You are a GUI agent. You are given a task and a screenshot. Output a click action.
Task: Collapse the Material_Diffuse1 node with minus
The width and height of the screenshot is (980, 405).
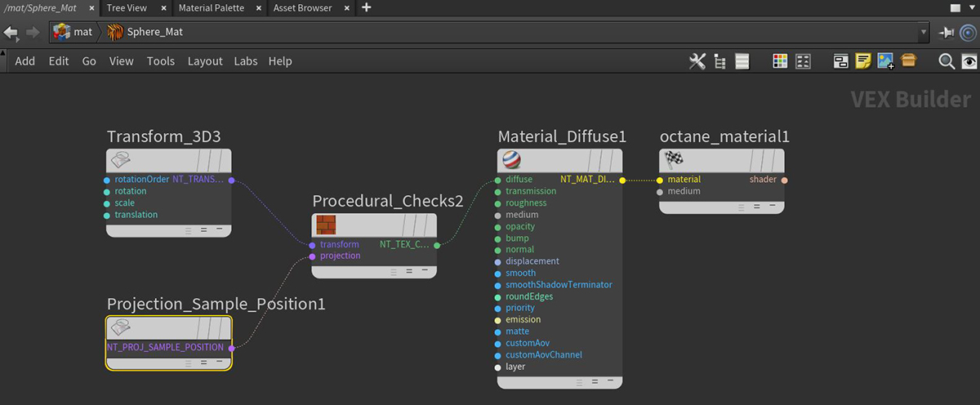608,381
